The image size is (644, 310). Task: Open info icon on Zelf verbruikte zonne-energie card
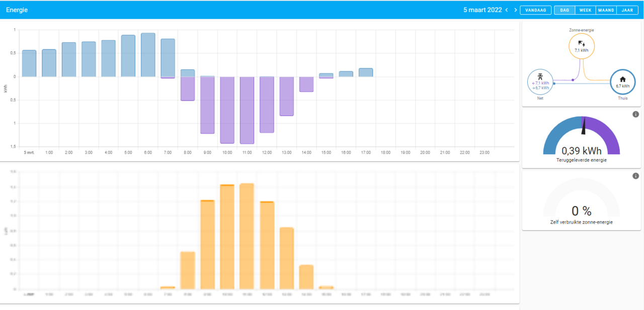click(x=635, y=176)
